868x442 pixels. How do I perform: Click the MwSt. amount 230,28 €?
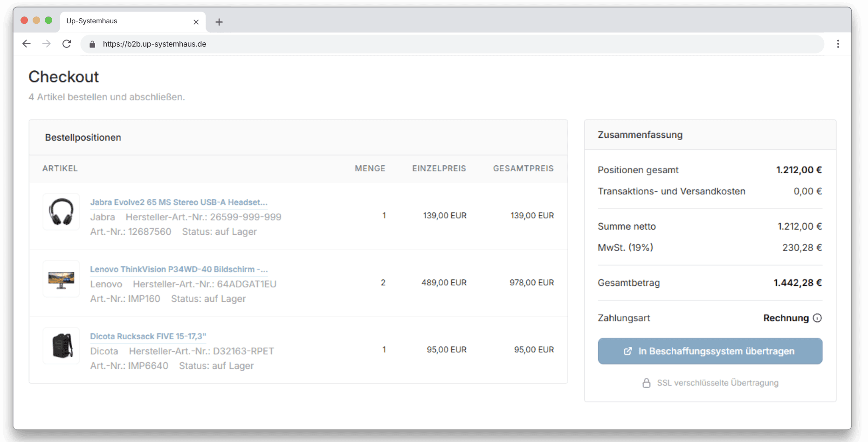802,248
